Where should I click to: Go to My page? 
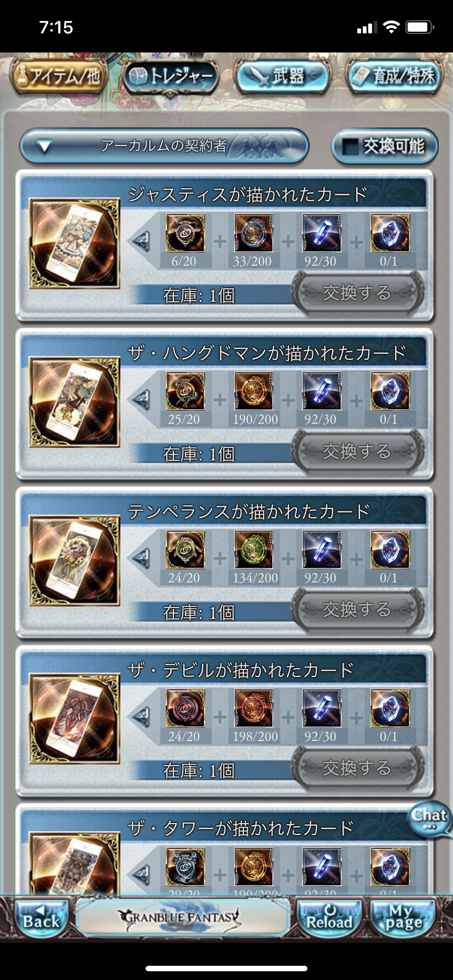(404, 917)
